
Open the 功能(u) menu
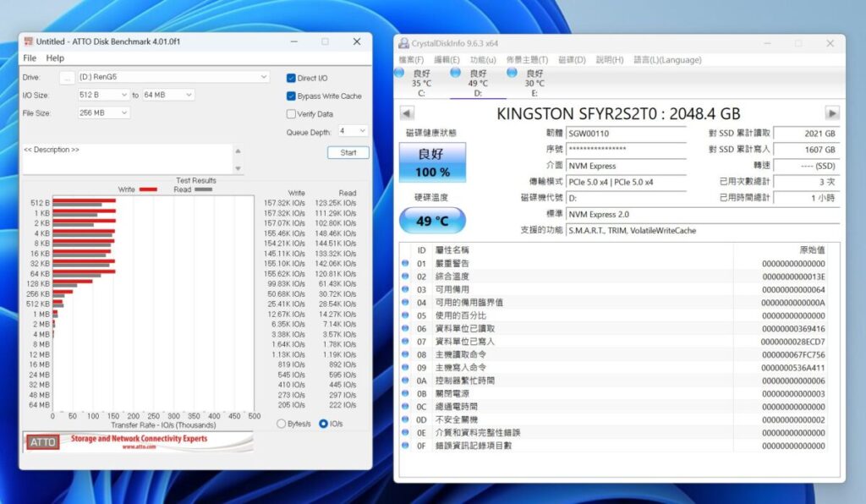pos(483,60)
